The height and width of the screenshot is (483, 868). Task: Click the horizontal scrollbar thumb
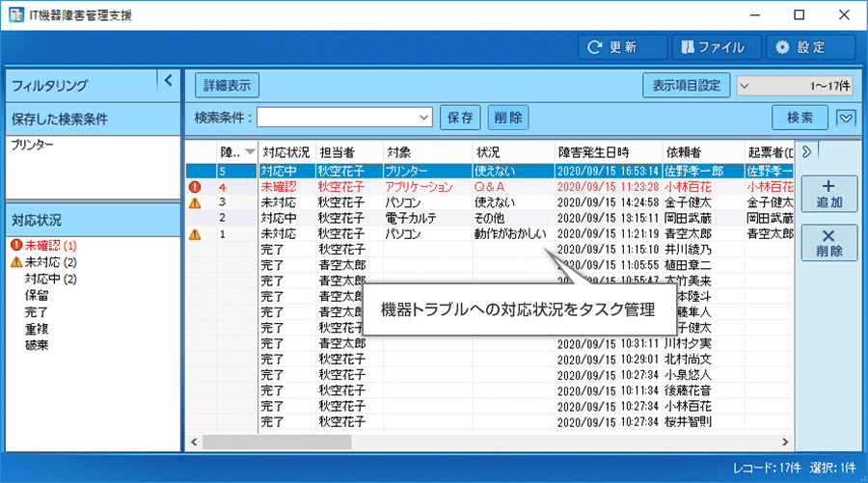coord(277,443)
